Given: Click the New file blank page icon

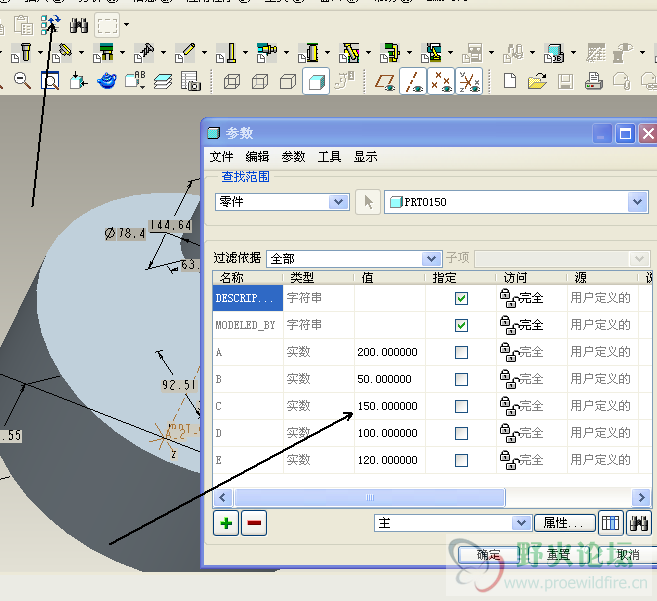Looking at the screenshot, I should pos(510,80).
